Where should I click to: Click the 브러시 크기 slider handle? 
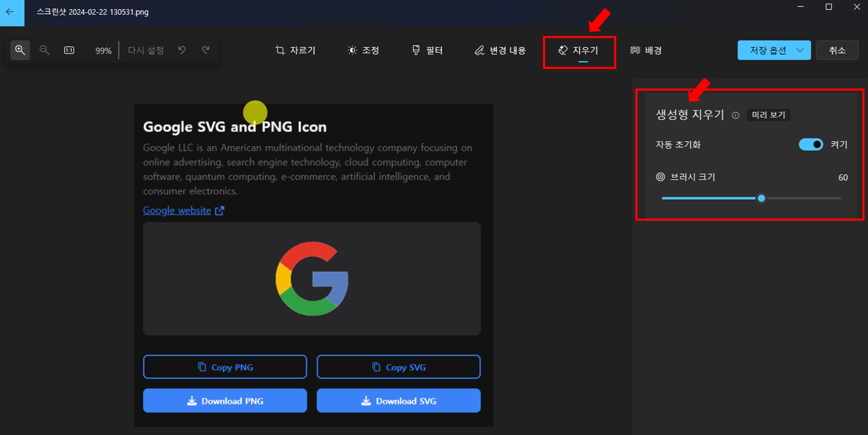tap(761, 199)
